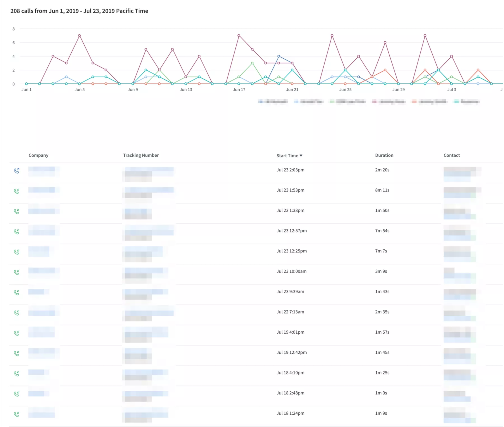Click inbound call icon for Jul 18 4:10pm
This screenshot has height=427, width=504.
click(16, 374)
